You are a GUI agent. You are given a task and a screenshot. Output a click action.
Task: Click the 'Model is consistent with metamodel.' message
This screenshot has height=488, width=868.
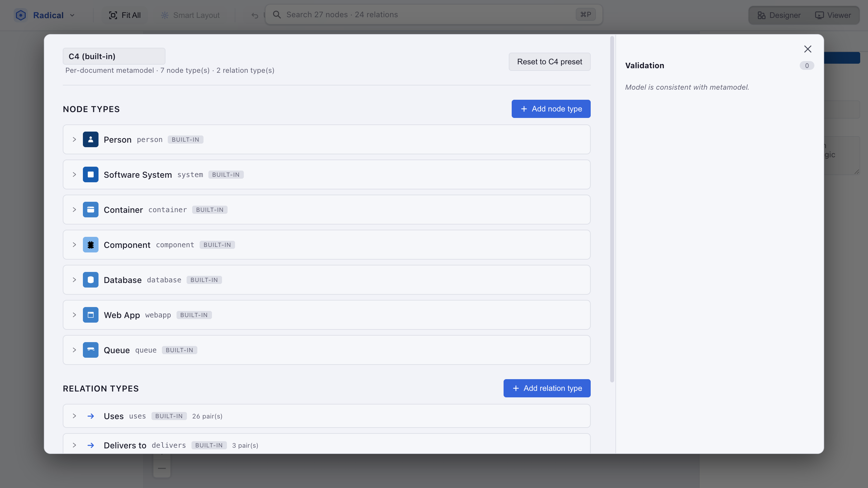coord(687,87)
